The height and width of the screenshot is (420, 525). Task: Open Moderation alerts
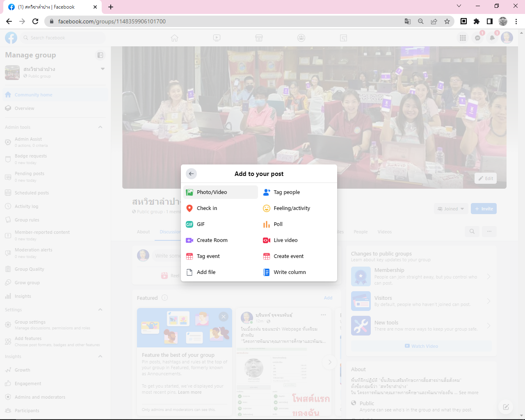[x=55, y=253]
